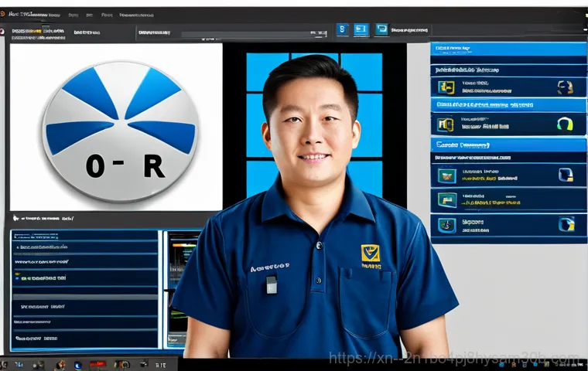Select the yellow icon in first right-panel row
Screen dimensions: 588x371
coord(446,86)
